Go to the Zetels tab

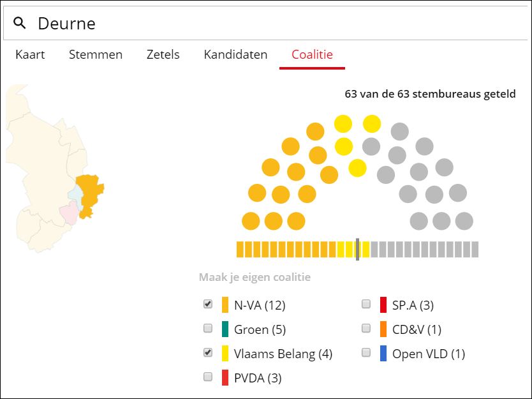163,54
